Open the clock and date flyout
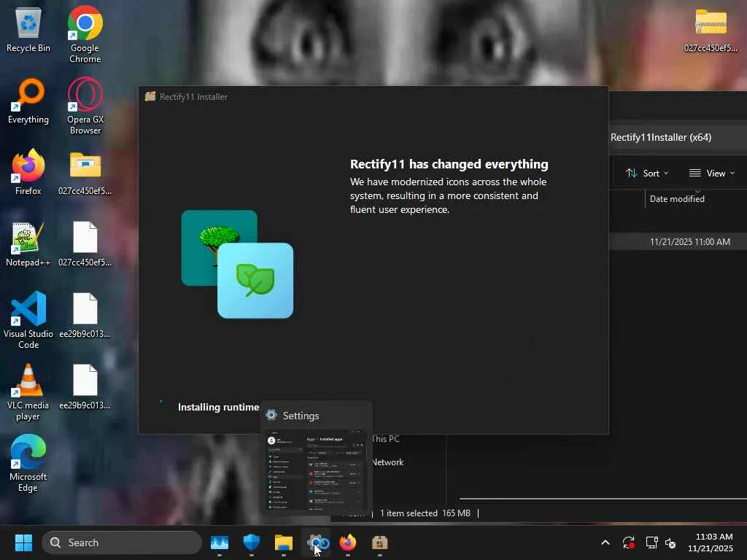Image resolution: width=747 pixels, height=560 pixels. [x=711, y=542]
